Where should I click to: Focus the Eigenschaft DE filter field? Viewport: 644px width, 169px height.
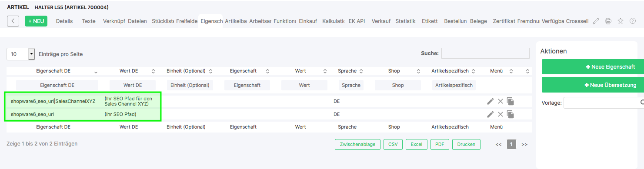click(x=57, y=85)
